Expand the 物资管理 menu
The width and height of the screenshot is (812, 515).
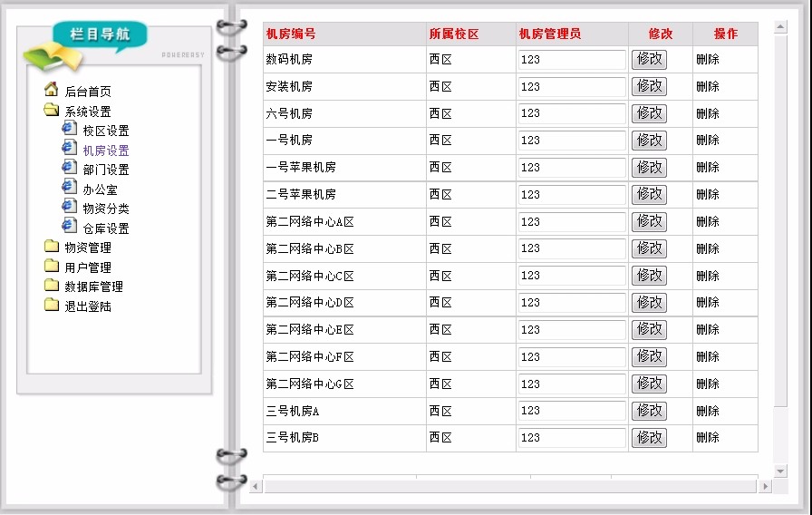(88, 248)
